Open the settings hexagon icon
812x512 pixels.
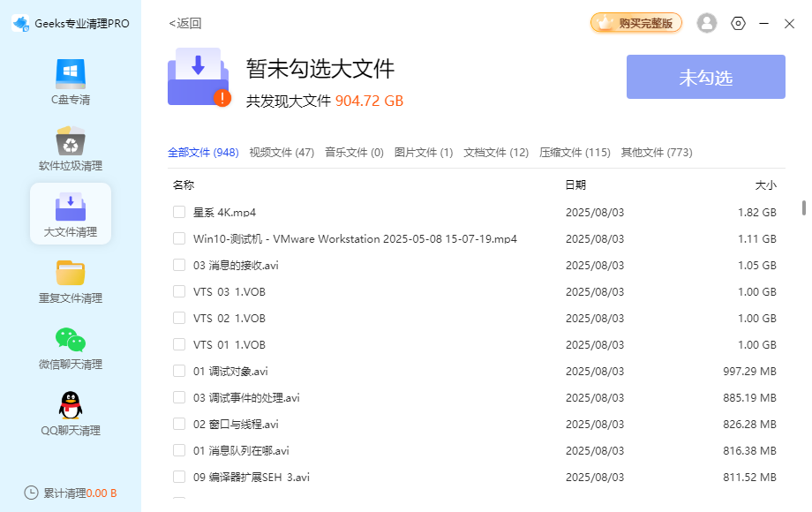738,23
